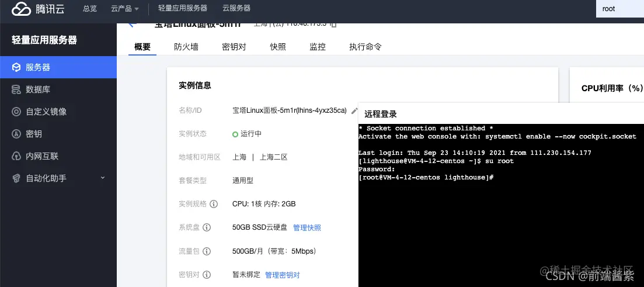Click the 运行中 status text
644x287 pixels.
point(251,134)
